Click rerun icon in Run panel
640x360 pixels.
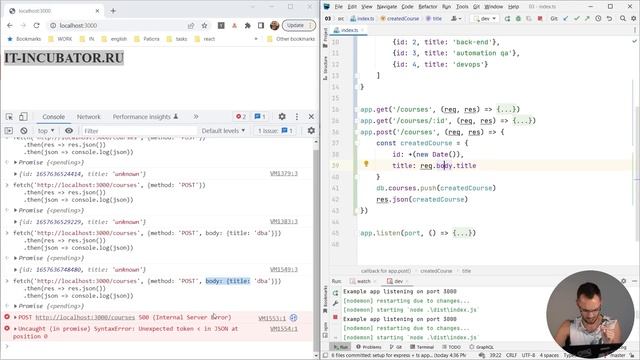[x=335, y=293]
